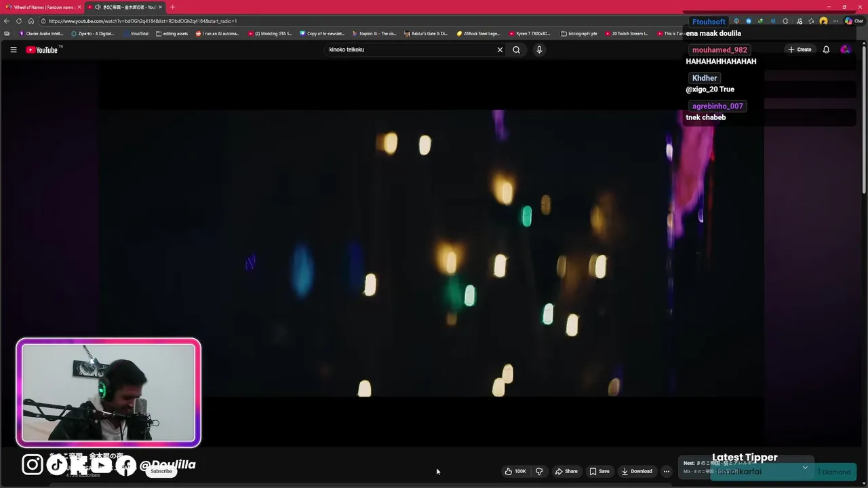Viewport: 868px width, 488px height.
Task: Click the address bar URL
Action: click(142, 21)
